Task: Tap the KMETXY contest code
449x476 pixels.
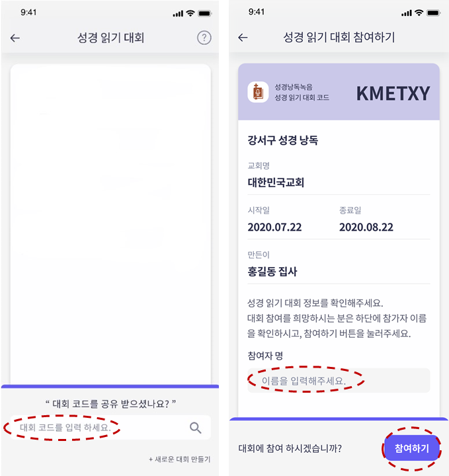Action: (393, 93)
